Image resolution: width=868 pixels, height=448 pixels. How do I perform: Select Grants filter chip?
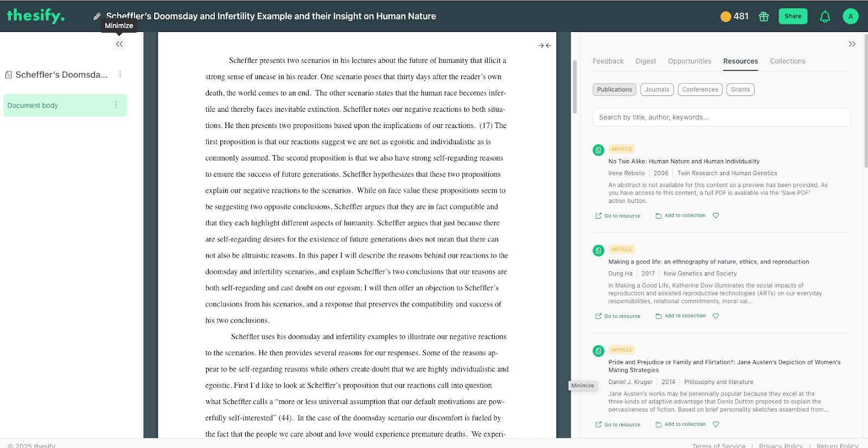coord(740,89)
